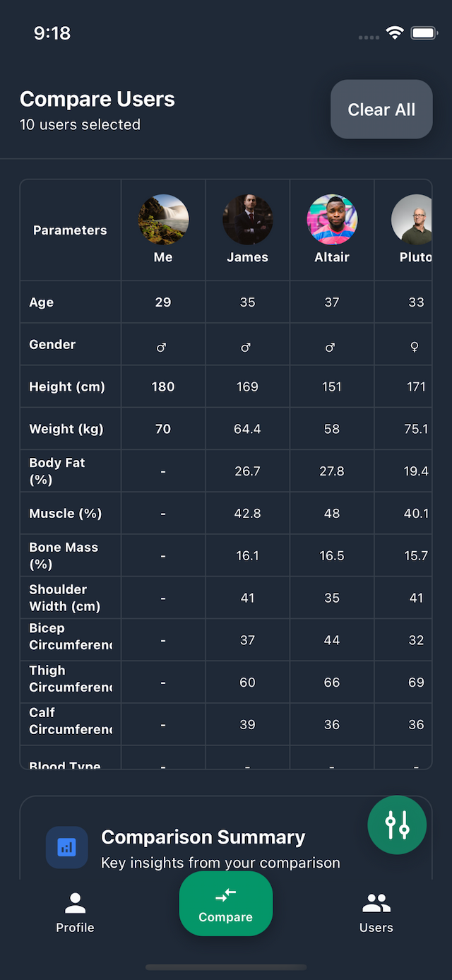
Task: Tap Pluto's avatar in the table header
Action: click(x=412, y=220)
